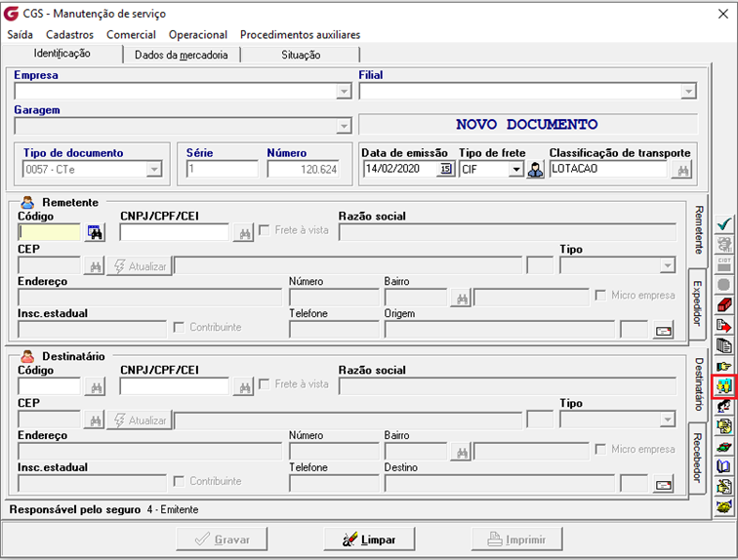
Task: Click the CIOT icon in right toolbar
Action: [724, 264]
